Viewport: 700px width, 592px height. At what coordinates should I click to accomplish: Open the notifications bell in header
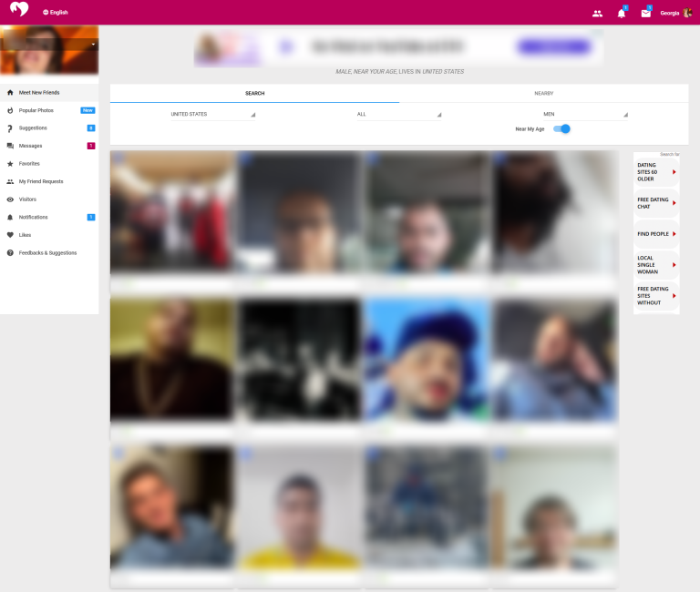click(x=622, y=13)
